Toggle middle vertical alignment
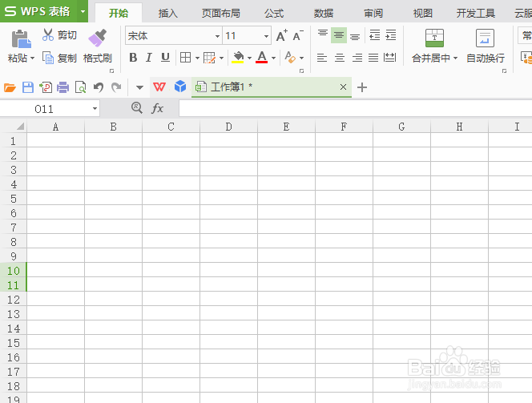The image size is (532, 403). point(339,35)
